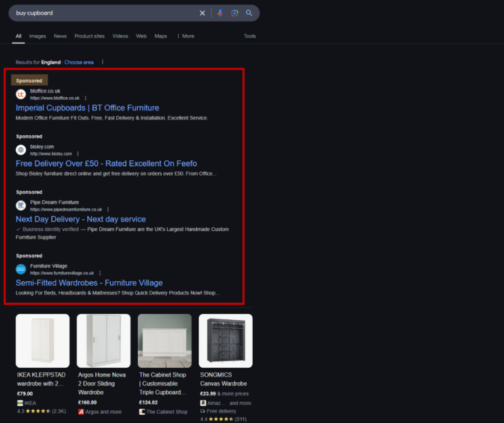This screenshot has width=504, height=423.
Task: Open Next Day Delivery - Next day service ad
Action: point(81,219)
